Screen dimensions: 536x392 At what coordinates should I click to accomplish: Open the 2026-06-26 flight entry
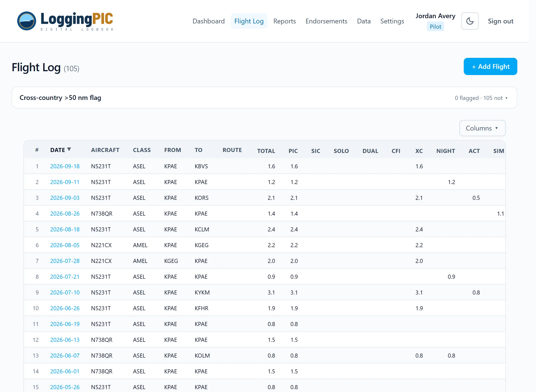click(x=65, y=308)
